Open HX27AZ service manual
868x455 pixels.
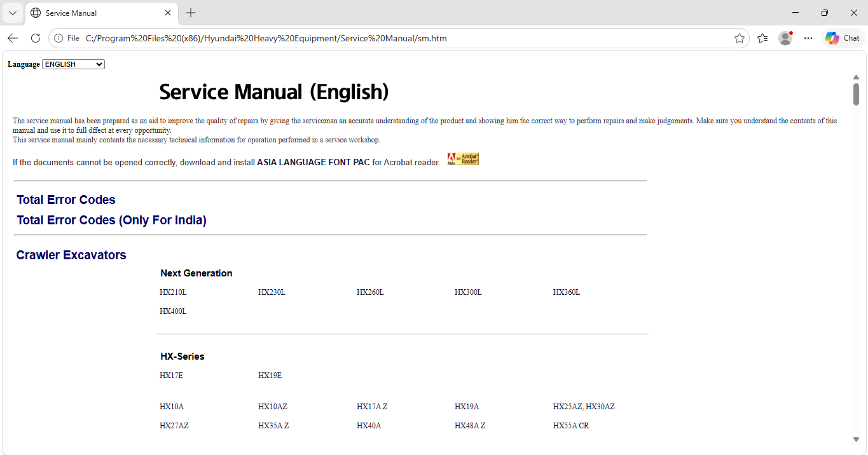click(x=174, y=426)
